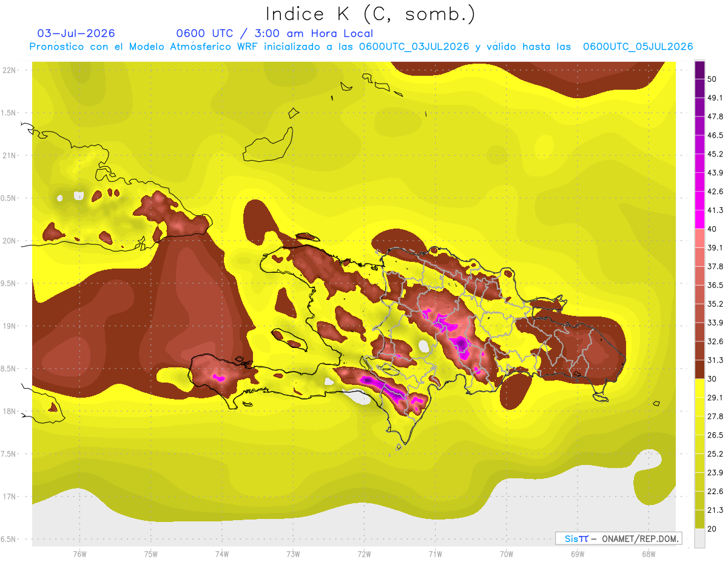Click the legend value "23.9"

coord(715,473)
